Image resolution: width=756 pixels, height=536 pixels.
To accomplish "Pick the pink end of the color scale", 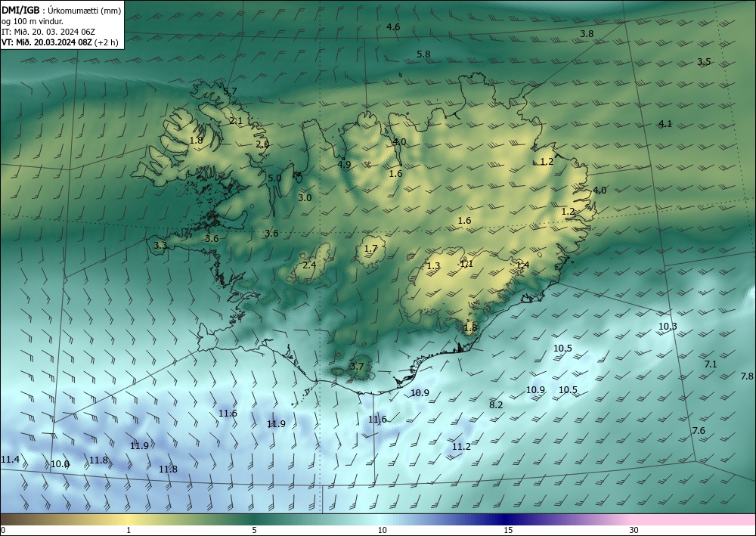I will [694, 519].
